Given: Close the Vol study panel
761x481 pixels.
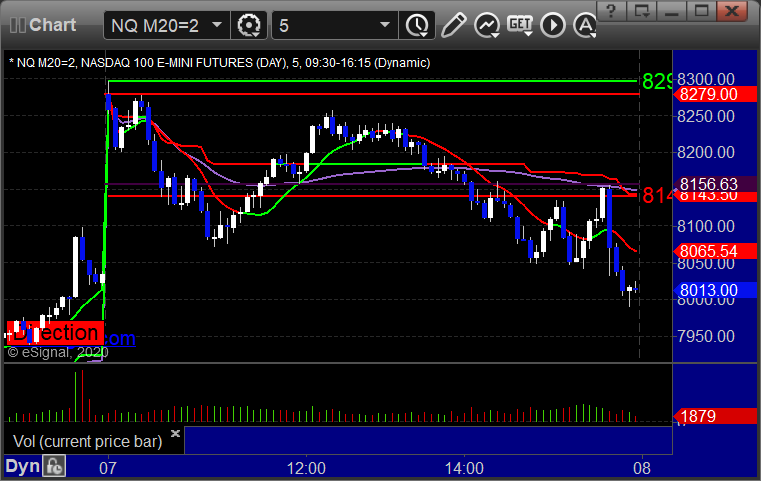Looking at the screenshot, I should [x=175, y=433].
